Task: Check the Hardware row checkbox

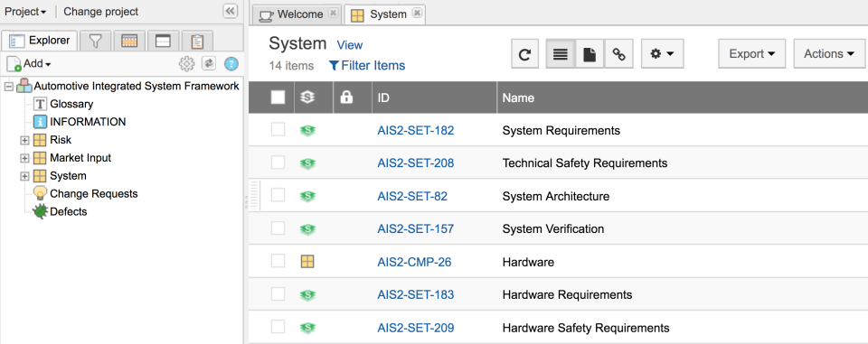Action: coord(278,261)
